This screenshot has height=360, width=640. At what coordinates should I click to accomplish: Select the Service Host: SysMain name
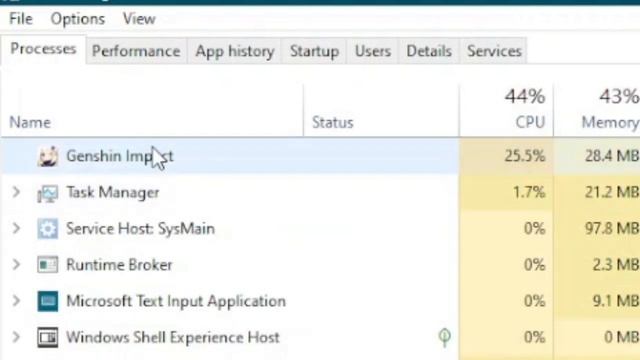[140, 229]
